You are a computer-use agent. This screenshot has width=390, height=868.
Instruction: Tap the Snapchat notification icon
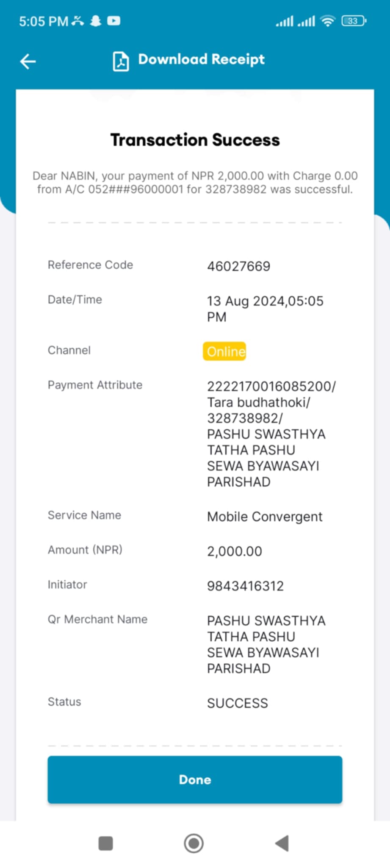96,21
